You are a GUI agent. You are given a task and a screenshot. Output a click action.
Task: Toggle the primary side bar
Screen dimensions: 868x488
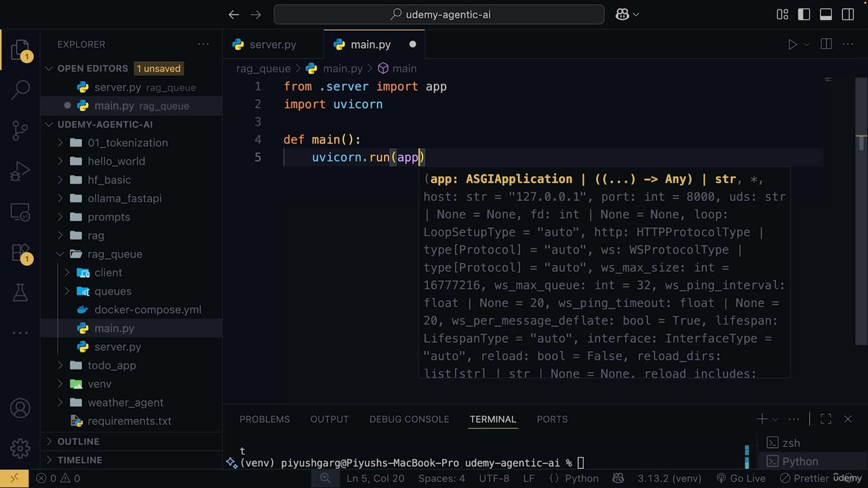click(804, 14)
